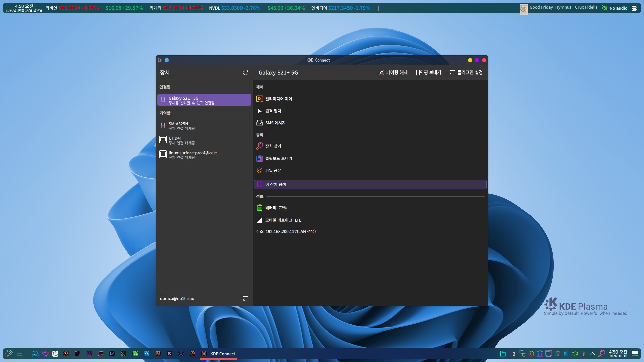The height and width of the screenshot is (362, 644).
Task: Open the KDE Connect phone tray icon
Action: tap(584, 354)
